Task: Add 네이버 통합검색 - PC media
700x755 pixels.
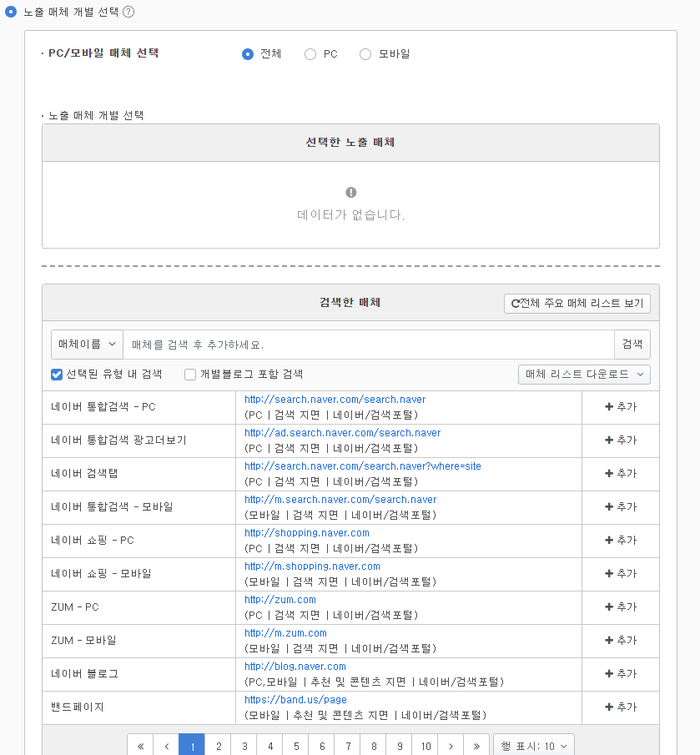Action: click(x=621, y=407)
